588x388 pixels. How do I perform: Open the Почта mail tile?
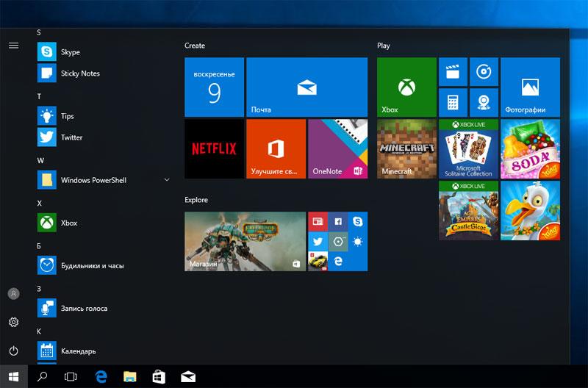[x=306, y=87]
